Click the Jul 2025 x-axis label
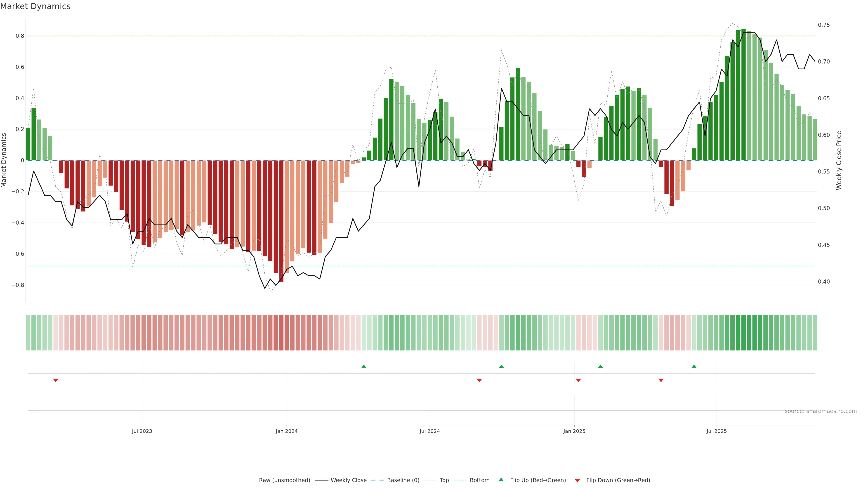Image resolution: width=868 pixels, height=488 pixels. (x=717, y=431)
